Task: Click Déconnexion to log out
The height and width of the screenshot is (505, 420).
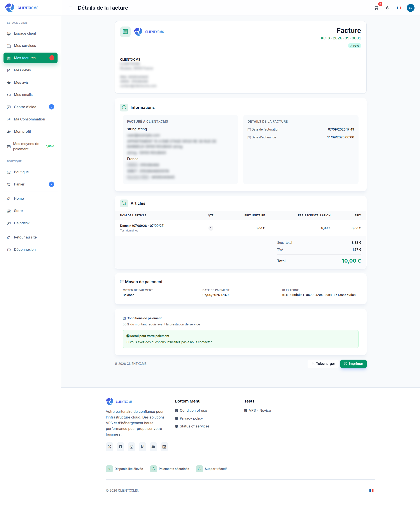Action: [x=30, y=249]
